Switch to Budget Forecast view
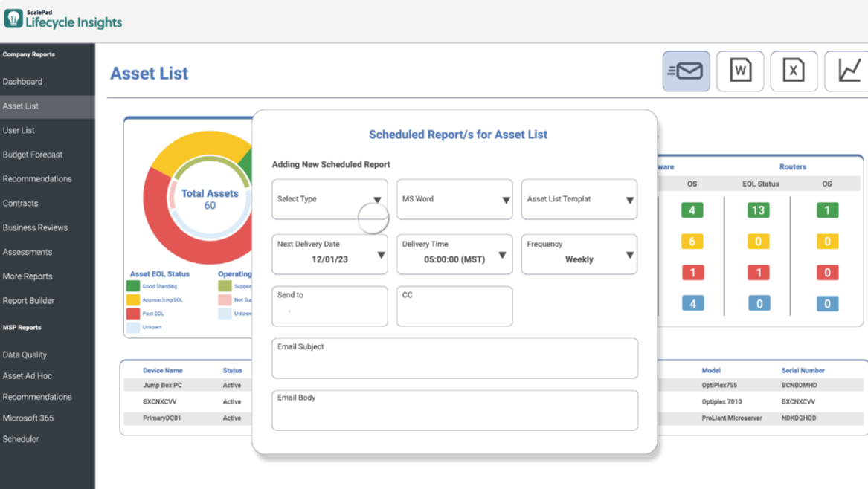The height and width of the screenshot is (489, 868). click(x=33, y=154)
